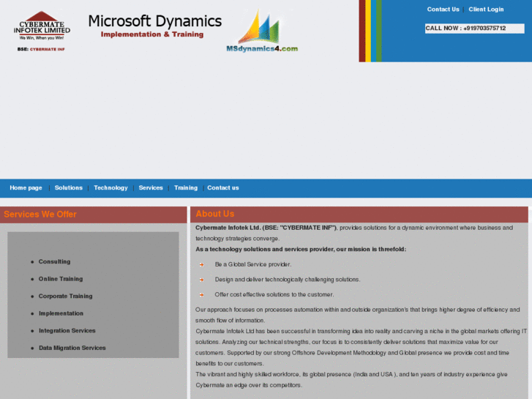The width and height of the screenshot is (532, 399).
Task: Select Implementation in services list
Action: tap(61, 313)
